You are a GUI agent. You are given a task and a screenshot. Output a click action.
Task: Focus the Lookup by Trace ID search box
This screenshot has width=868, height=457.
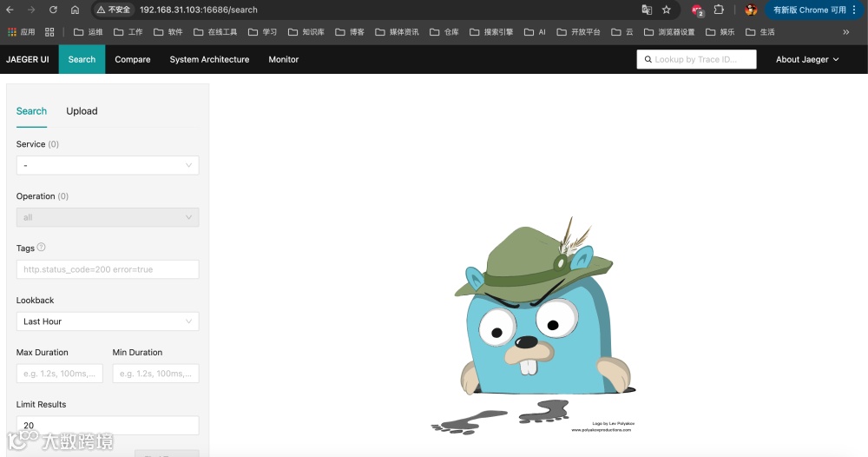(696, 59)
